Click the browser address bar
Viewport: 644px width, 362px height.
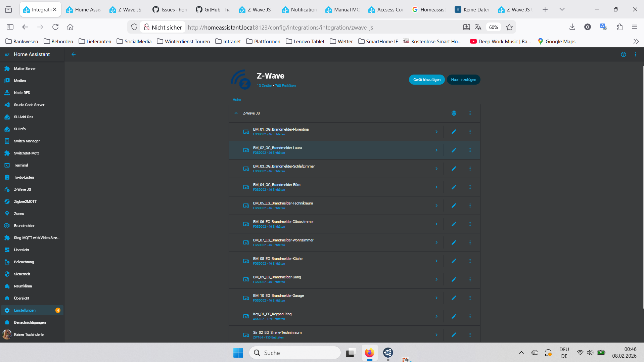pos(322,27)
